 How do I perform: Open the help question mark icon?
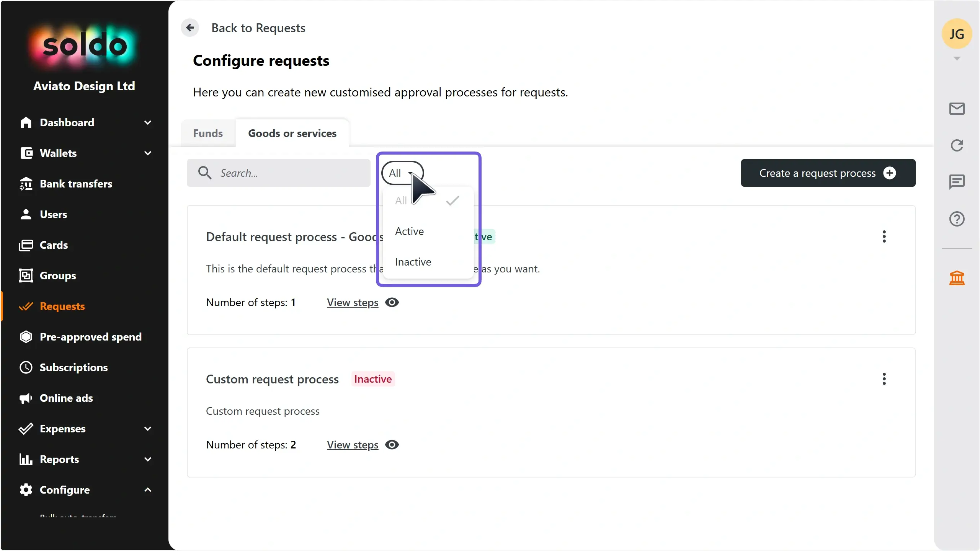click(x=957, y=219)
